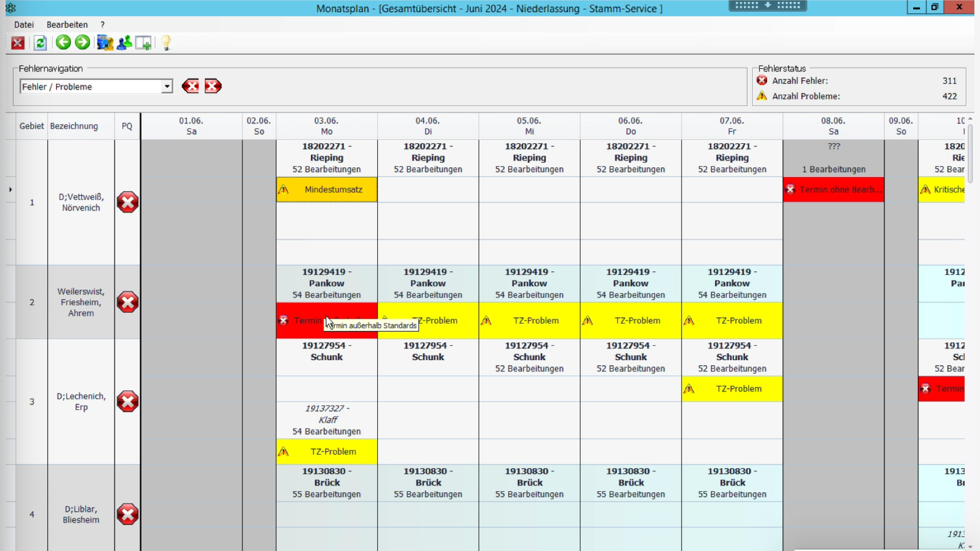Click the PQ error stop icon for Gebiet 2
Viewport: 980px width, 551px height.
127,302
